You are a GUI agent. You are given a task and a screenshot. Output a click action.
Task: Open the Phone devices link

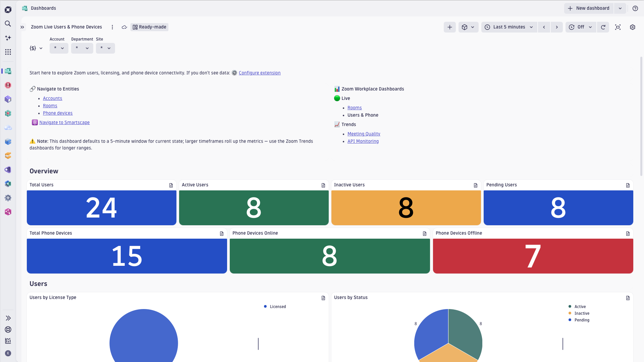click(x=58, y=113)
